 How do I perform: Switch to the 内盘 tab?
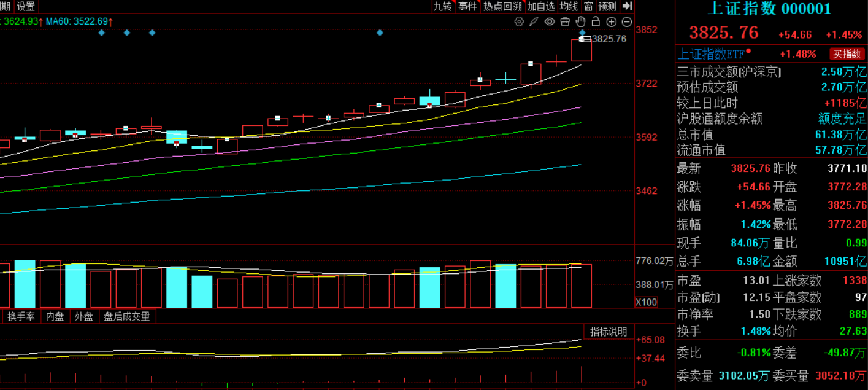click(x=55, y=317)
